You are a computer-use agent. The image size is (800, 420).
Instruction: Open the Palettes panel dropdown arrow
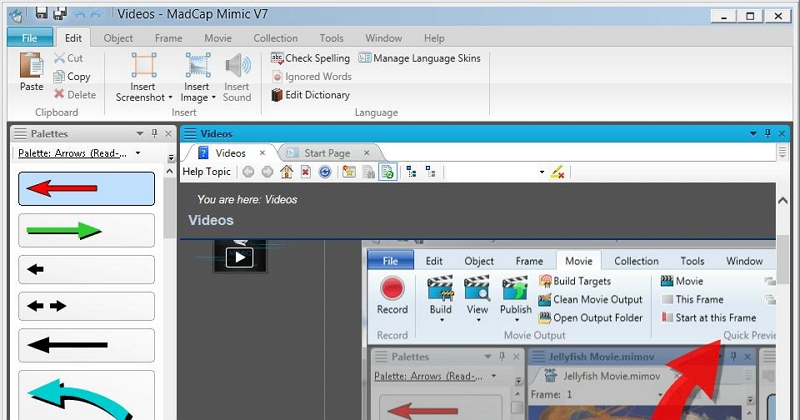coord(140,134)
